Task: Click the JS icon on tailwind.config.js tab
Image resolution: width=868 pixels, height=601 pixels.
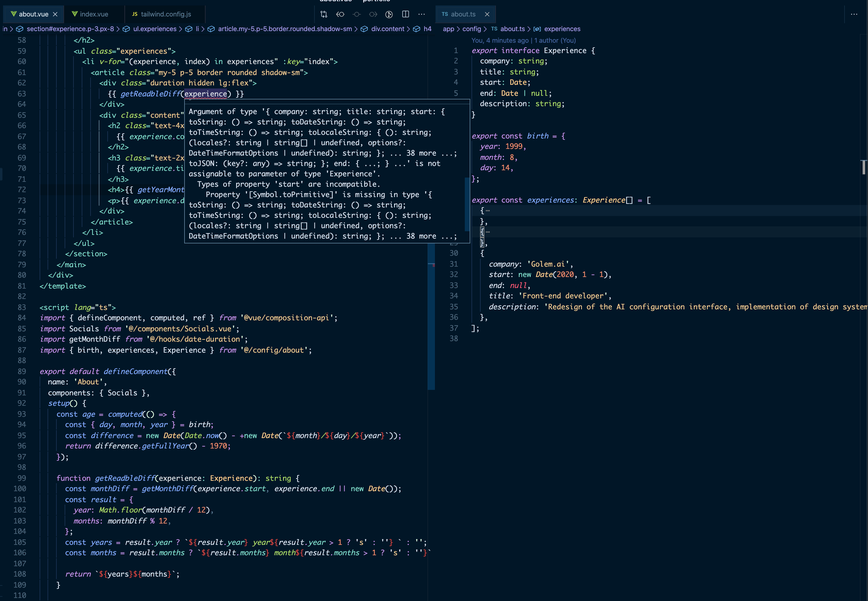Action: [135, 14]
